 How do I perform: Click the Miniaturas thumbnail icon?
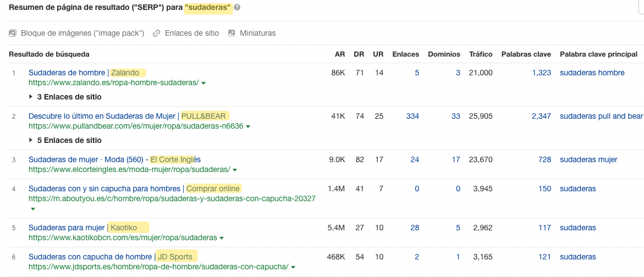tap(231, 33)
